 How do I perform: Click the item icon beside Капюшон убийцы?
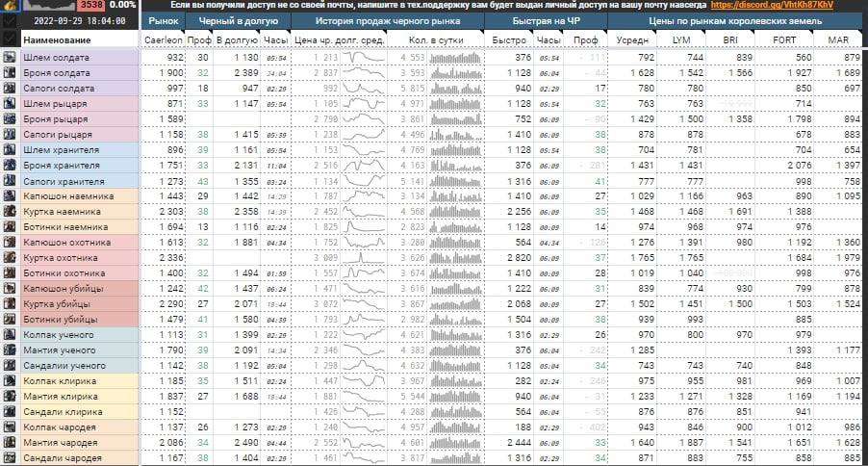pos(10,288)
